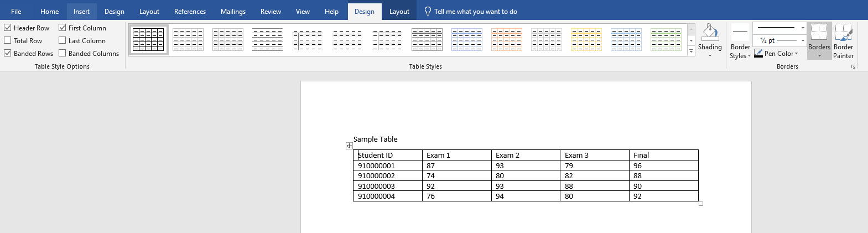Enable the Banded Columns checkbox
Viewport: 868px width, 233px height.
pyautogui.click(x=63, y=53)
